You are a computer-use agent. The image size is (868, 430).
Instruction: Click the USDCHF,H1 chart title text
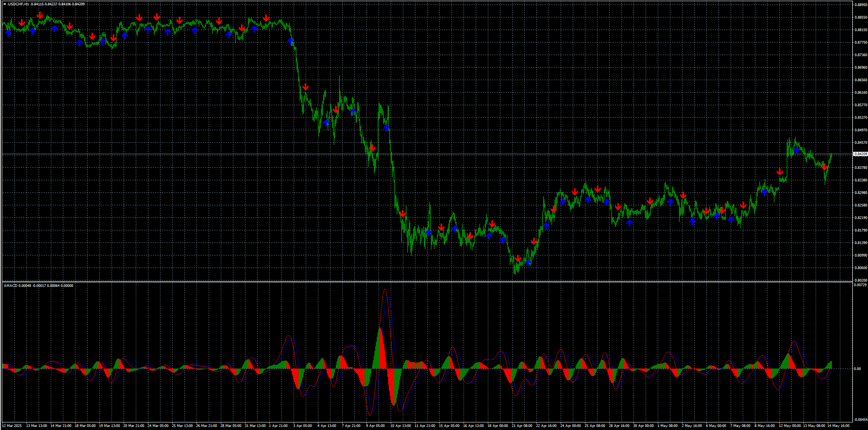(x=18, y=4)
